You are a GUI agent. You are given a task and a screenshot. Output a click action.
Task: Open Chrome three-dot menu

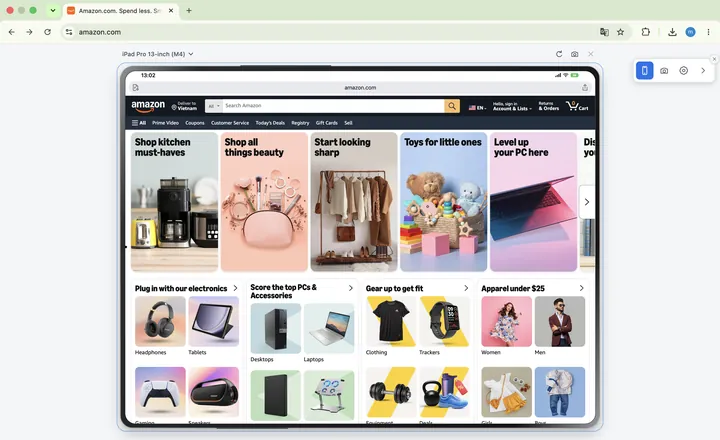coord(708,32)
